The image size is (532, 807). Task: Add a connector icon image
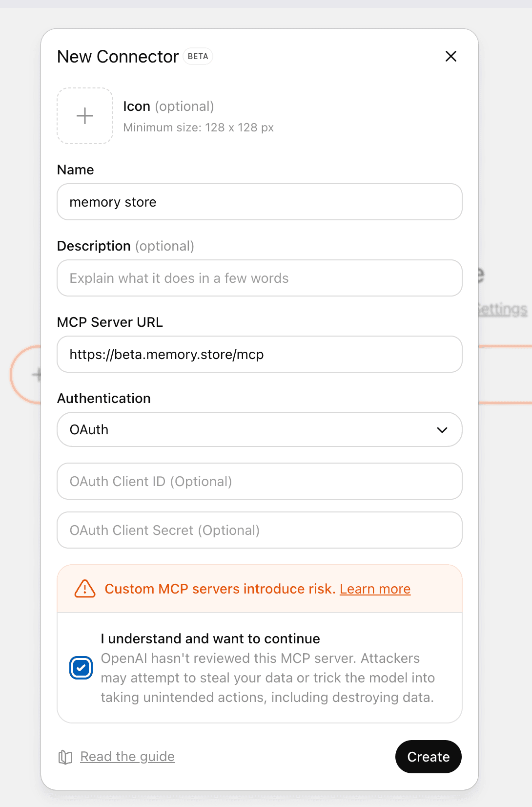[x=85, y=116]
